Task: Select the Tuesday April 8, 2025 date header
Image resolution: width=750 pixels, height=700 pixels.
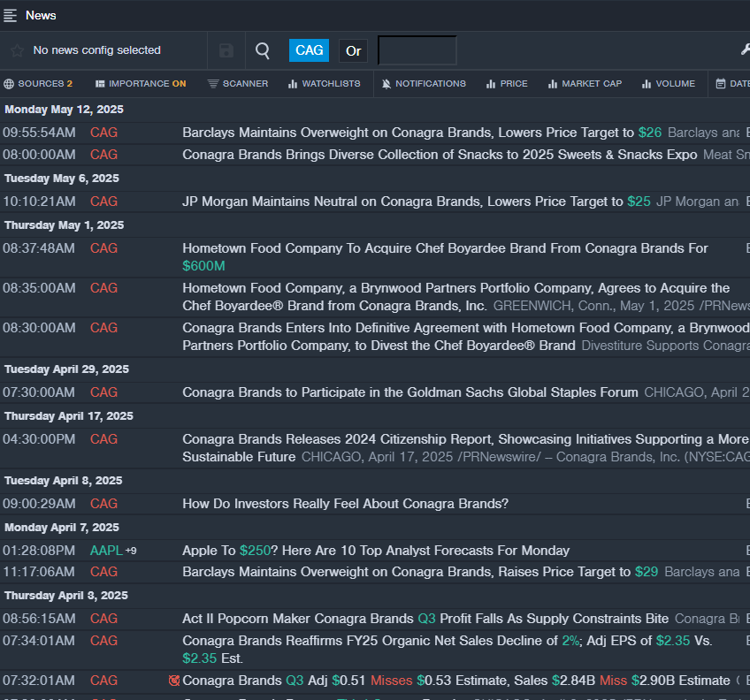Action: [x=63, y=481]
